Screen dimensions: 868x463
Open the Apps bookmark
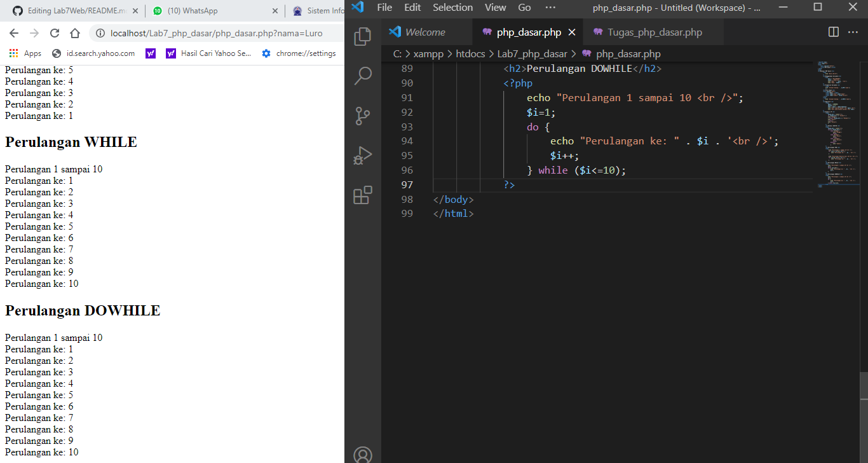click(x=25, y=53)
